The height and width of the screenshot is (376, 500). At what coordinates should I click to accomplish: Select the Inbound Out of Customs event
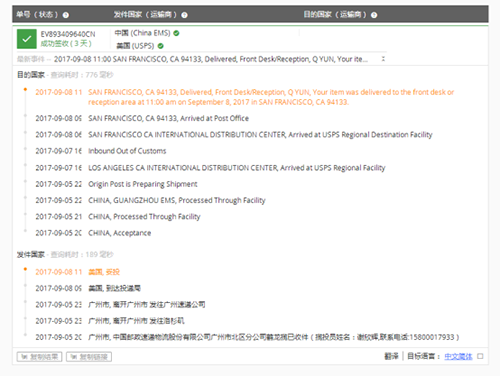pyautogui.click(x=101, y=151)
